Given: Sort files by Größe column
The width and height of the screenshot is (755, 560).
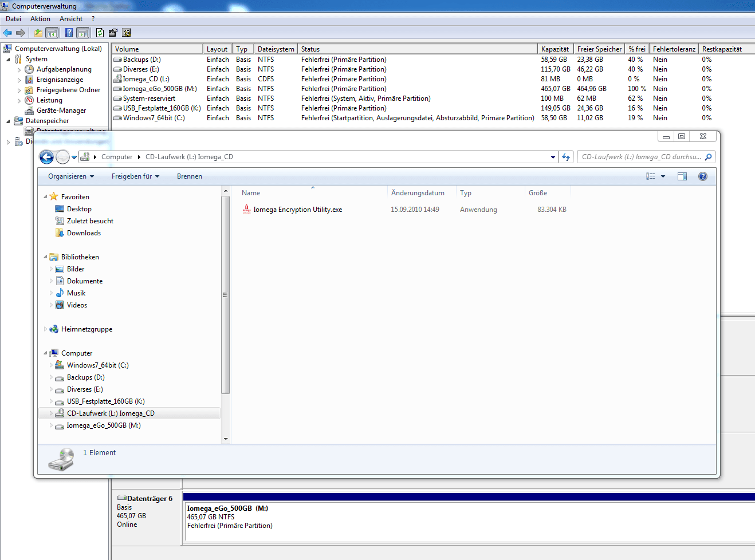Looking at the screenshot, I should click(548, 193).
